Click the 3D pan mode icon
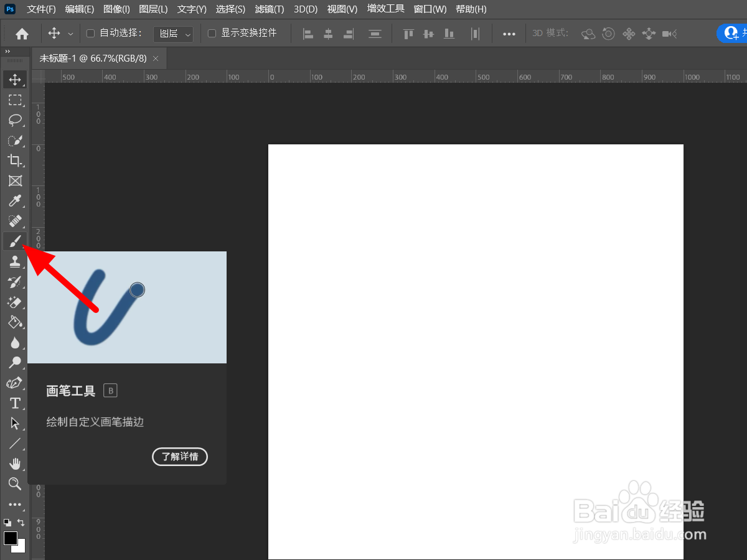The width and height of the screenshot is (747, 560). (629, 34)
